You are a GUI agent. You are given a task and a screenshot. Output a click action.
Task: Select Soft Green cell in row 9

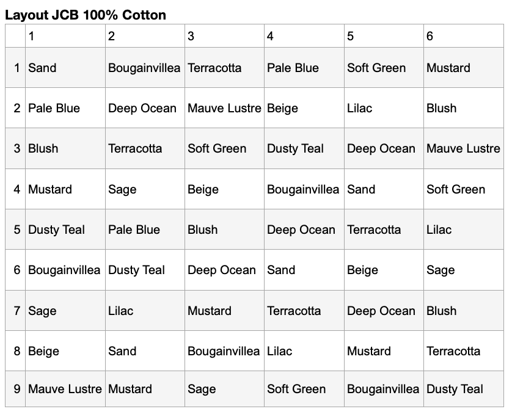(x=304, y=389)
